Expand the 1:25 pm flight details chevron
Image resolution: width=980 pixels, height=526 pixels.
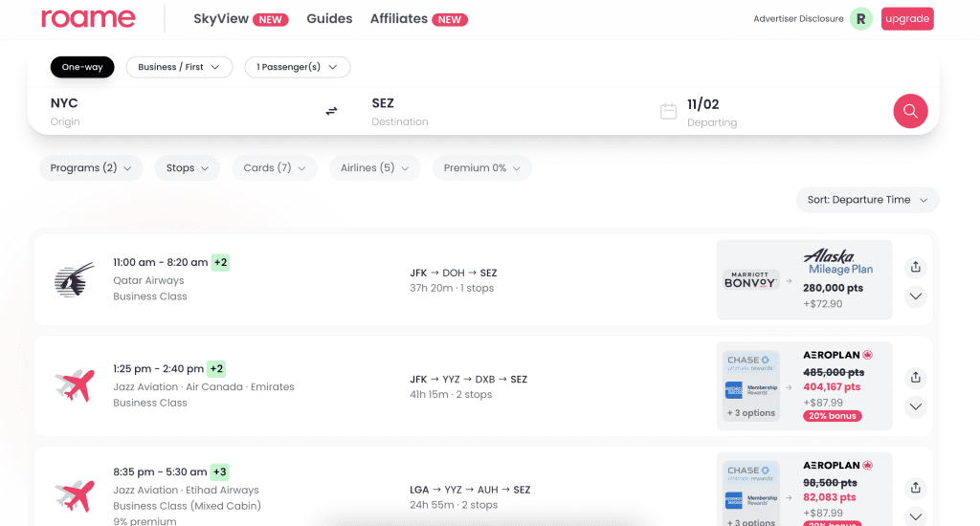coord(916,406)
